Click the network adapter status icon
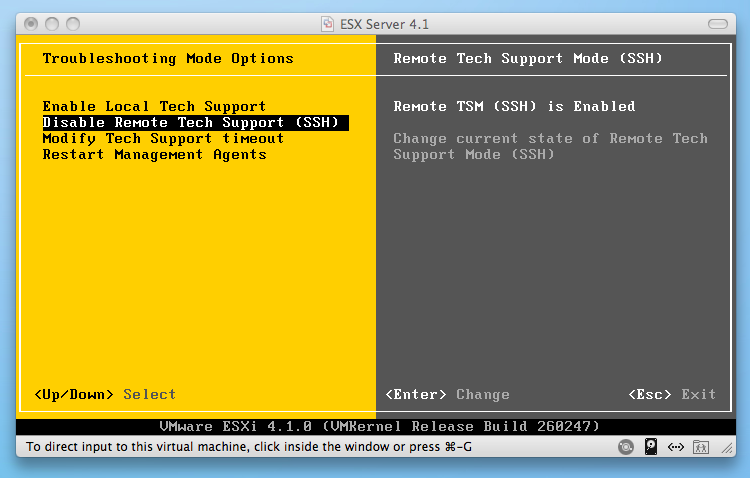 click(x=676, y=447)
